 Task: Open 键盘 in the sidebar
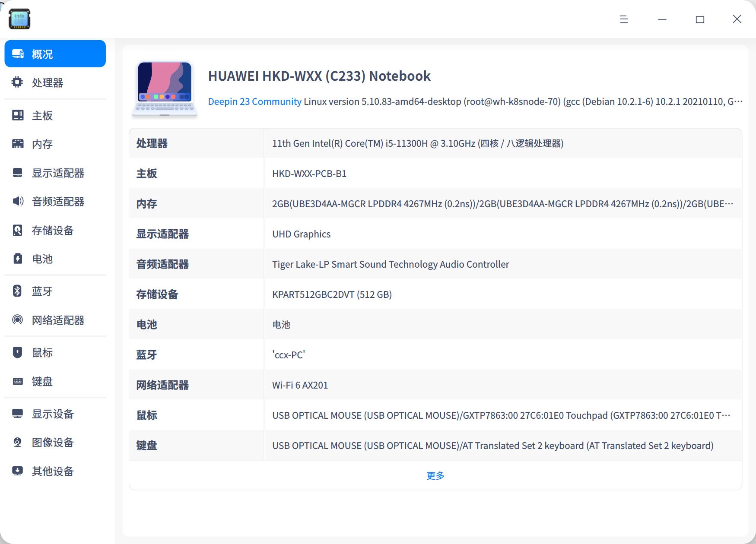tap(55, 381)
